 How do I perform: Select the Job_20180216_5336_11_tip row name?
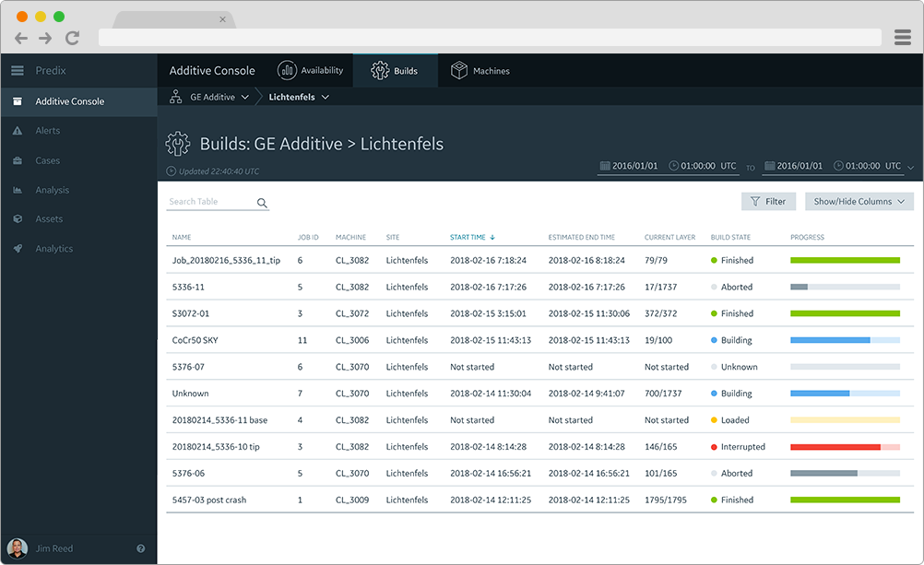[x=226, y=261]
